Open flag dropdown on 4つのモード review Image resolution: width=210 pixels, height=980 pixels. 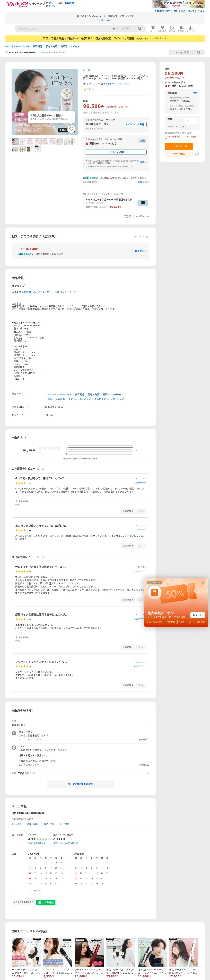coord(141,511)
